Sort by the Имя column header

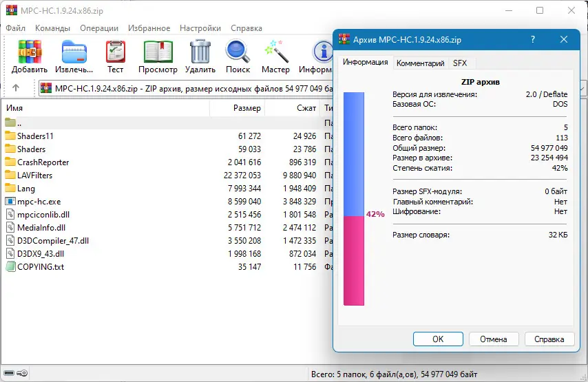click(x=105, y=108)
